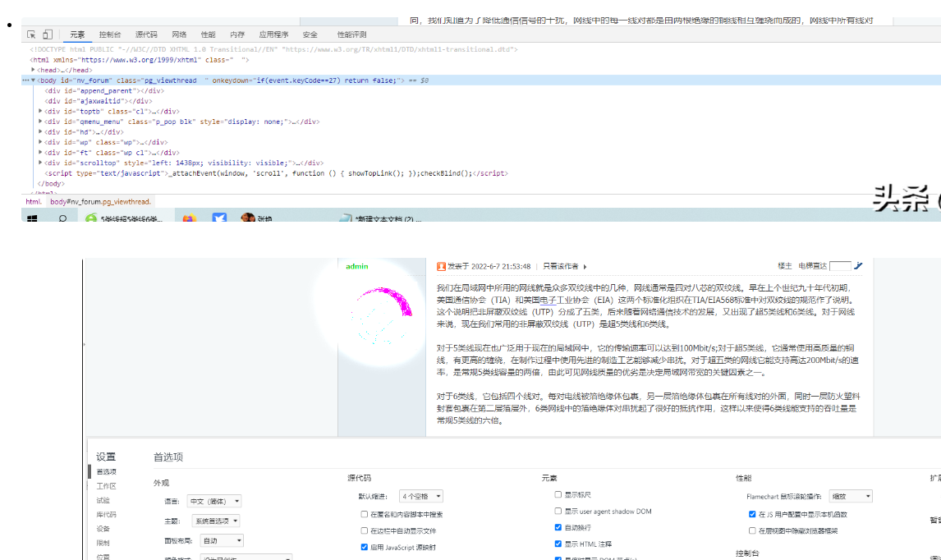Open the 源代码 tab
The width and height of the screenshot is (941, 560).
(x=146, y=34)
